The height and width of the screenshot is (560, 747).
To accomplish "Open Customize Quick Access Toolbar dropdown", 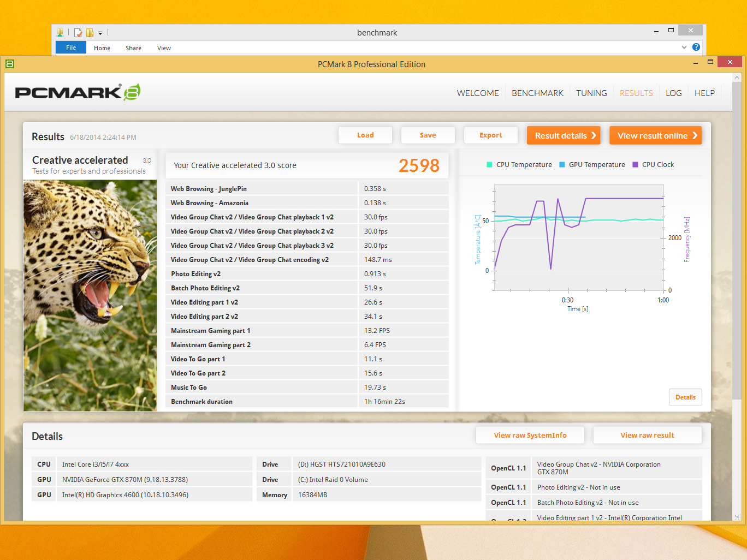I will (x=100, y=33).
